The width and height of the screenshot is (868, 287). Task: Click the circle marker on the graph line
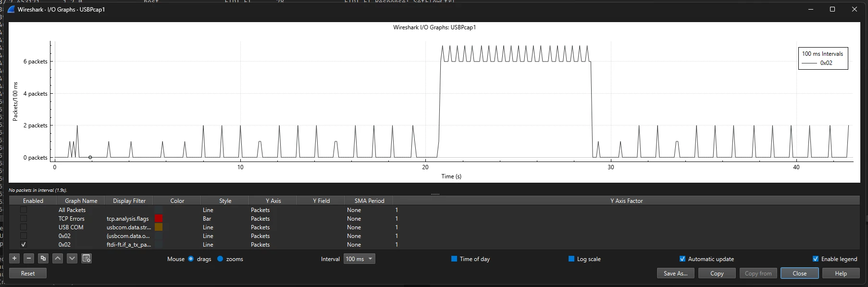click(x=90, y=157)
